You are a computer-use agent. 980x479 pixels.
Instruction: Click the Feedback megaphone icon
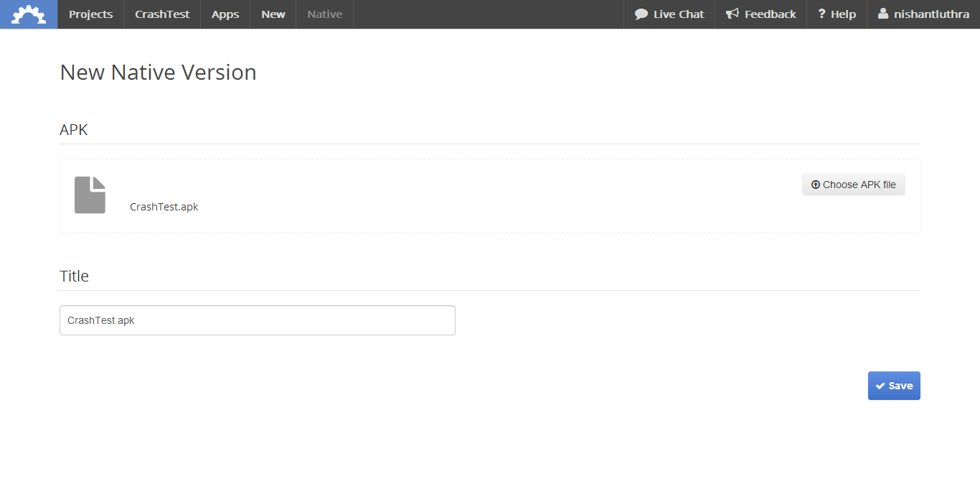732,14
